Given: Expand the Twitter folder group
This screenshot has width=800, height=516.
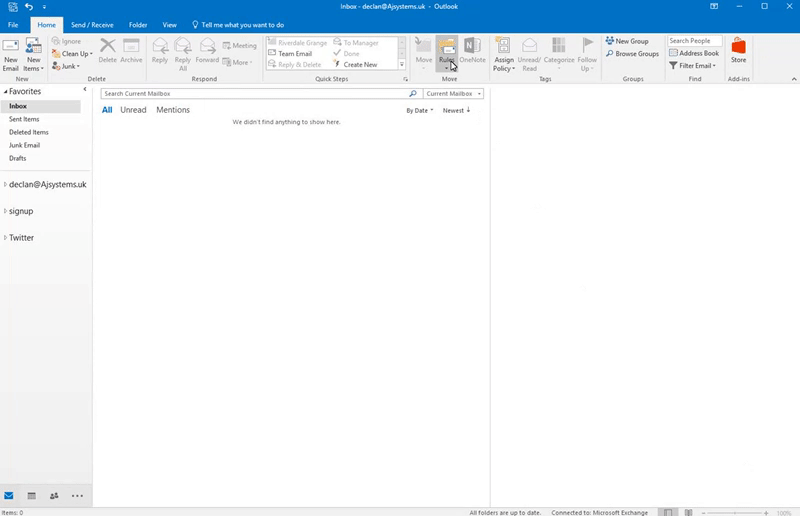Looking at the screenshot, I should (x=5, y=237).
